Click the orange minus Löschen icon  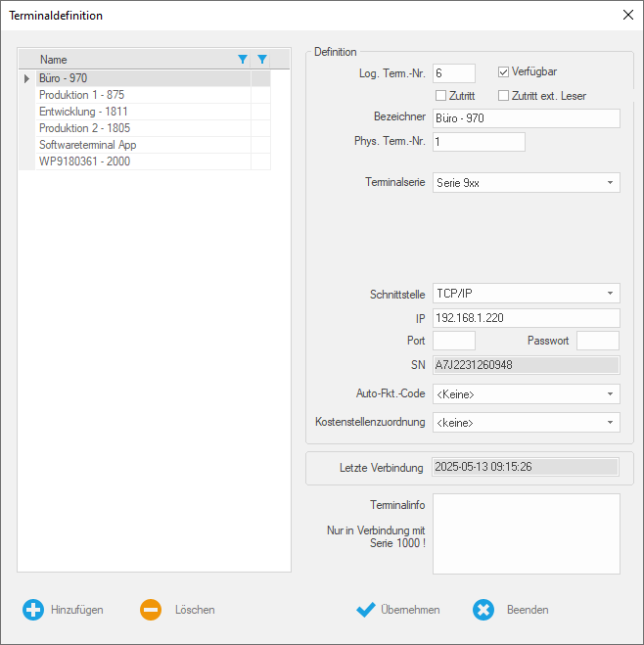coord(151,610)
